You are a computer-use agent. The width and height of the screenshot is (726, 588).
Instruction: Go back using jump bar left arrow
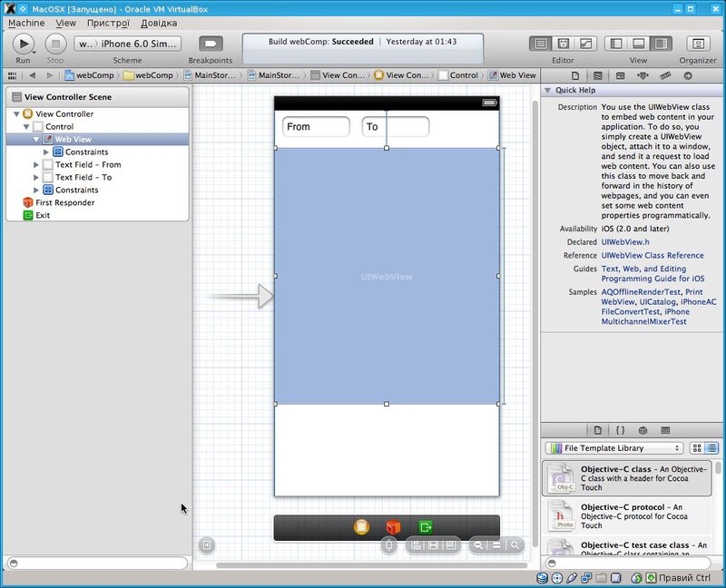tap(32, 75)
